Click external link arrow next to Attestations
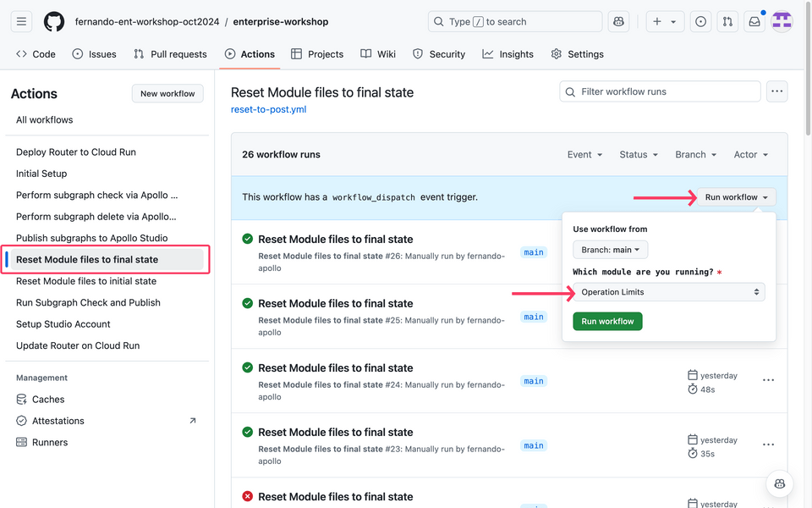The width and height of the screenshot is (812, 508). (x=193, y=421)
